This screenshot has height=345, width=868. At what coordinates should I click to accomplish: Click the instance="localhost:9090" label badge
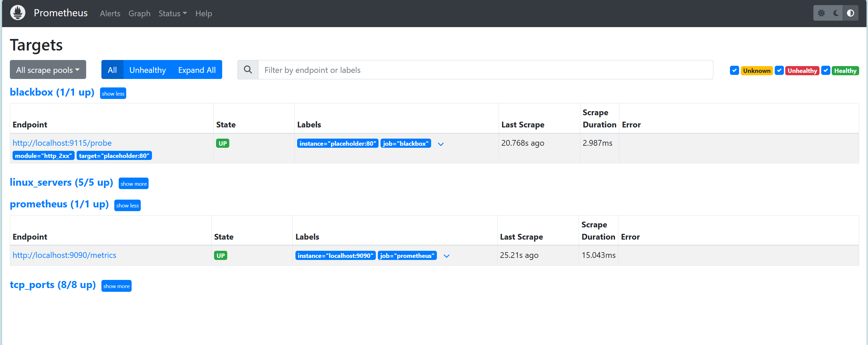pyautogui.click(x=335, y=256)
